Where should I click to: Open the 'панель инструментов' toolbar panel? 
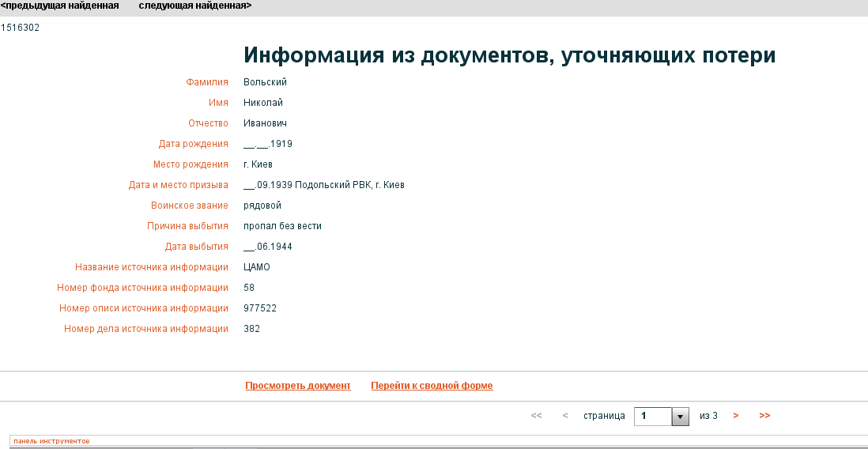(x=51, y=440)
